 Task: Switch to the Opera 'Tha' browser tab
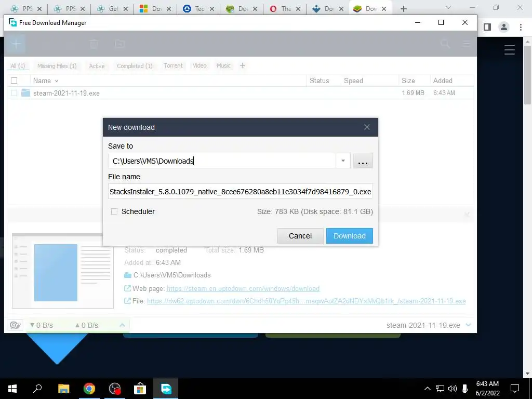[x=285, y=9]
